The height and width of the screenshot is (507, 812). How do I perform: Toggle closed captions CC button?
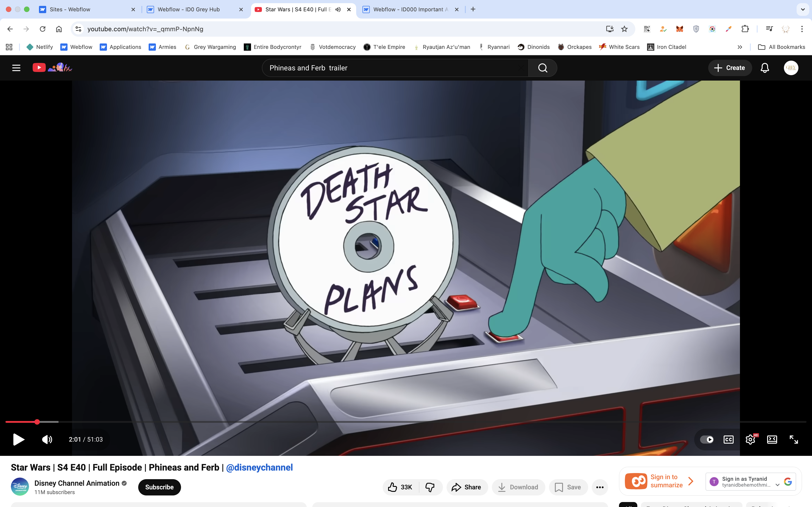[x=728, y=439]
